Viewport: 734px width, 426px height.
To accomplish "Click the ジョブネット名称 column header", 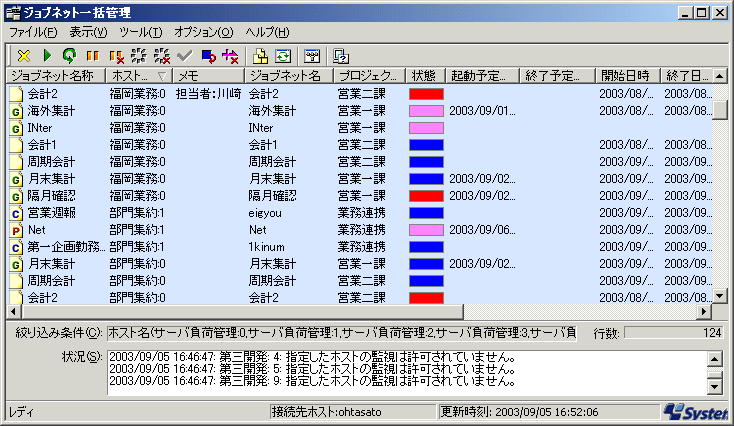I will (x=55, y=76).
